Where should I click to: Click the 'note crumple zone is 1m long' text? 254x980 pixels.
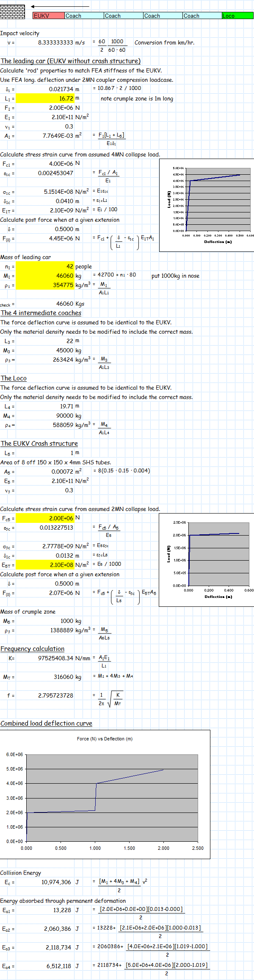click(x=137, y=98)
